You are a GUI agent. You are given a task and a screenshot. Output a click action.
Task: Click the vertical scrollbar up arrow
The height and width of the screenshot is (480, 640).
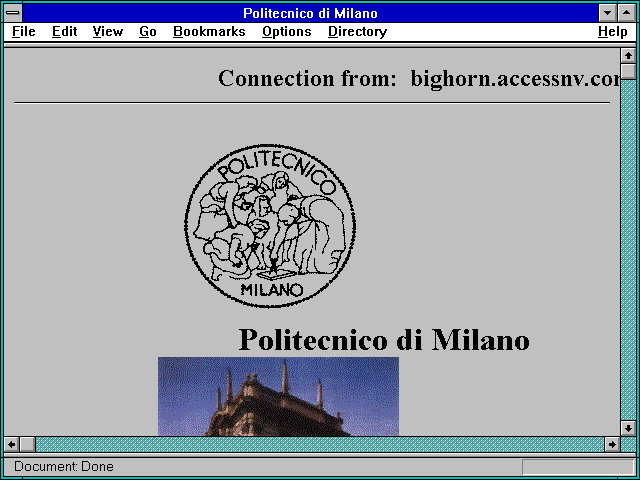pyautogui.click(x=628, y=55)
